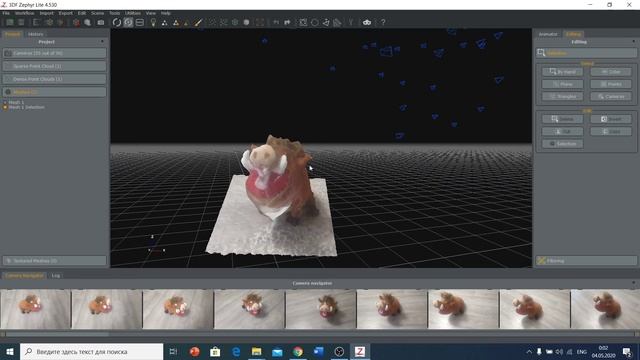Screen dimensions: 640x360
Task: Click the Cameras selection button
Action: pos(611,97)
